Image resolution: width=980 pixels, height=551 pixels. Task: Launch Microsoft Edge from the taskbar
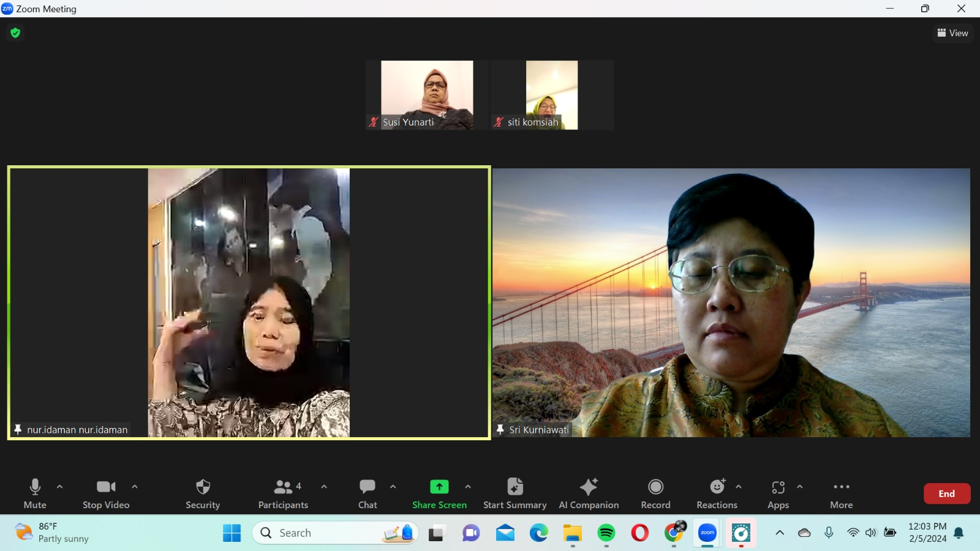pos(539,533)
